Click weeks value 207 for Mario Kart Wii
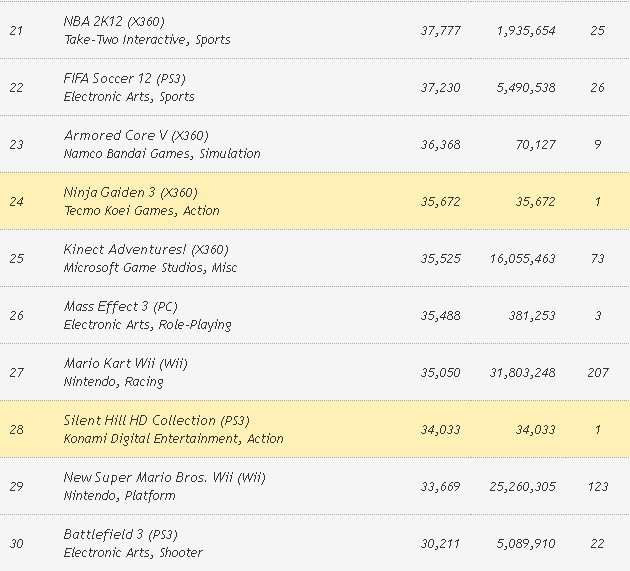Screen dimensions: 630x571 (x=597, y=373)
